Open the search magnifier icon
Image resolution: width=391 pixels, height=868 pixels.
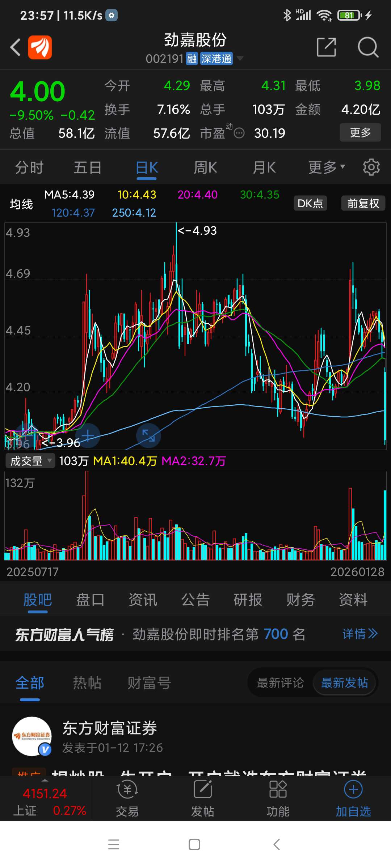click(368, 47)
